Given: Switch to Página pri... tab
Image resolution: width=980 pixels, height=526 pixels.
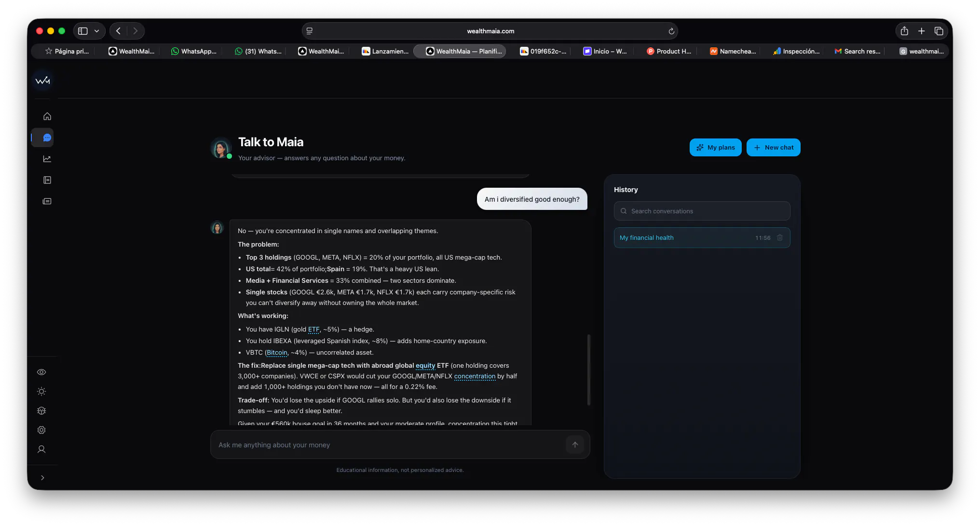Looking at the screenshot, I should point(67,51).
